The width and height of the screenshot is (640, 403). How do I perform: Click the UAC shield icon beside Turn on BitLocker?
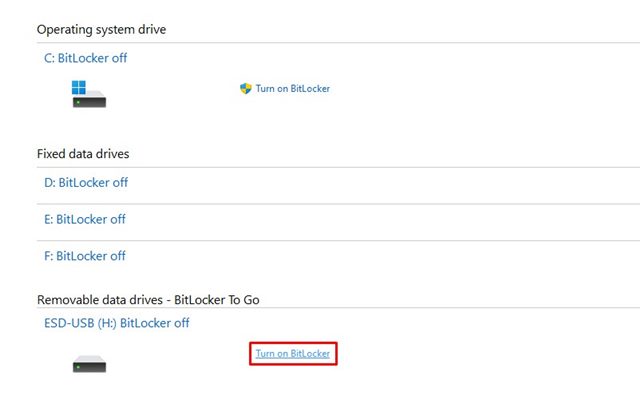pos(246,88)
